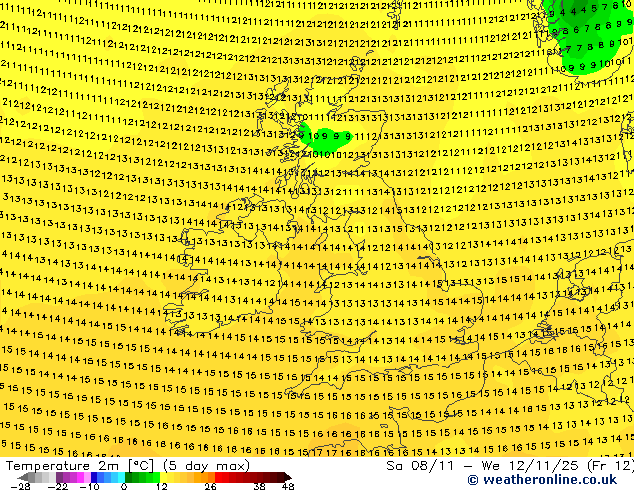Pick the cyan legend swatch left of 0
This screenshot has height=490, width=634.
(121, 477)
